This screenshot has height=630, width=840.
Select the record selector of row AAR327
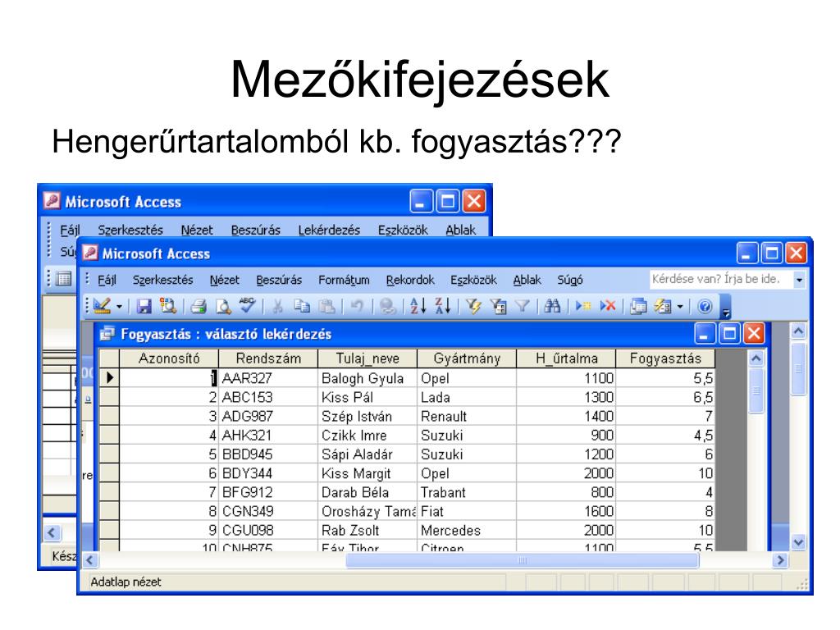tap(109, 377)
